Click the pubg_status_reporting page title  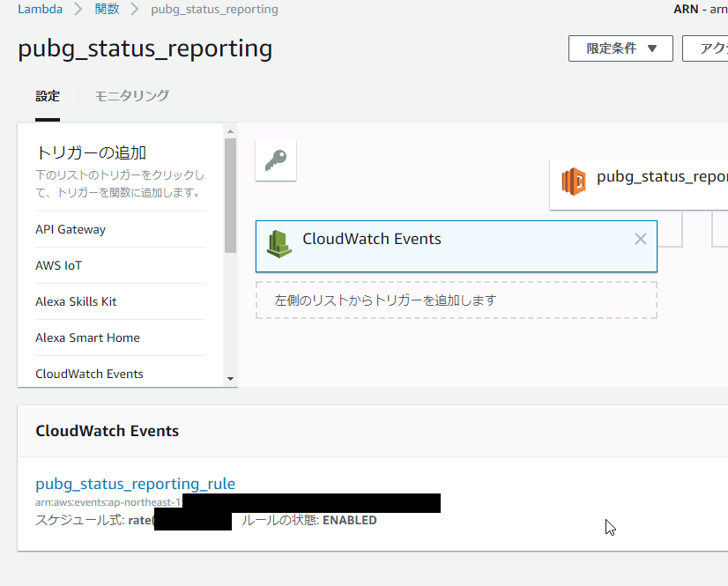pos(145,49)
